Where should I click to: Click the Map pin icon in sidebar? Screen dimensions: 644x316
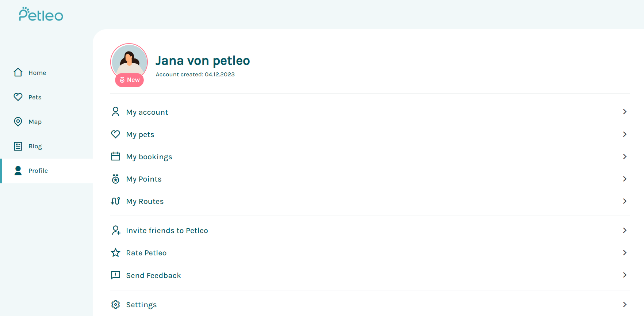click(x=18, y=121)
